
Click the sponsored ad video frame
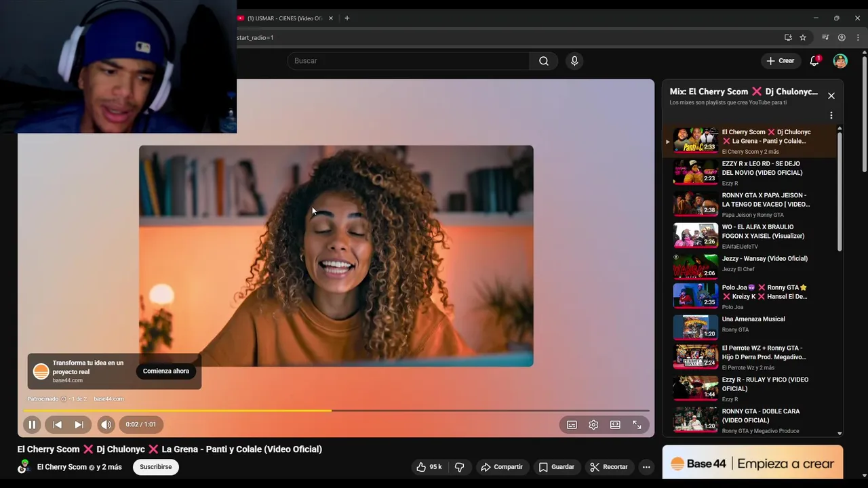pos(336,256)
